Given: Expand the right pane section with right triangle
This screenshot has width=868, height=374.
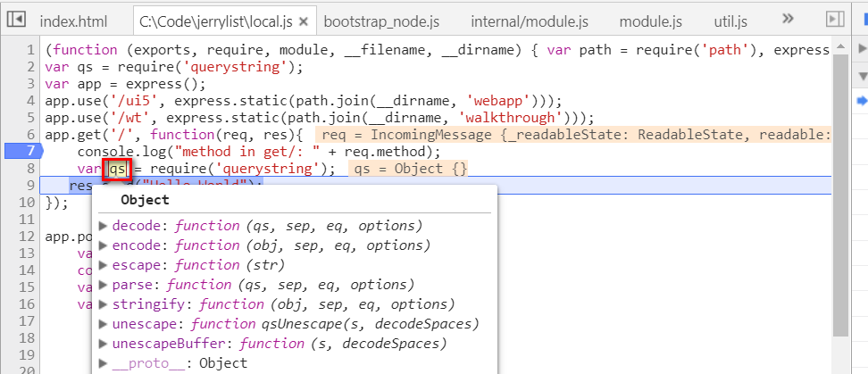Looking at the screenshot, I should coord(862,49).
